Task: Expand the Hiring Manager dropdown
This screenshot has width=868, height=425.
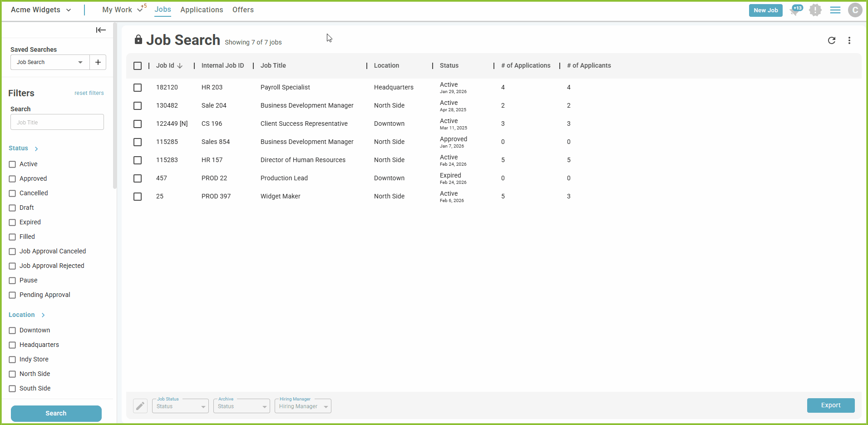Action: (x=303, y=406)
